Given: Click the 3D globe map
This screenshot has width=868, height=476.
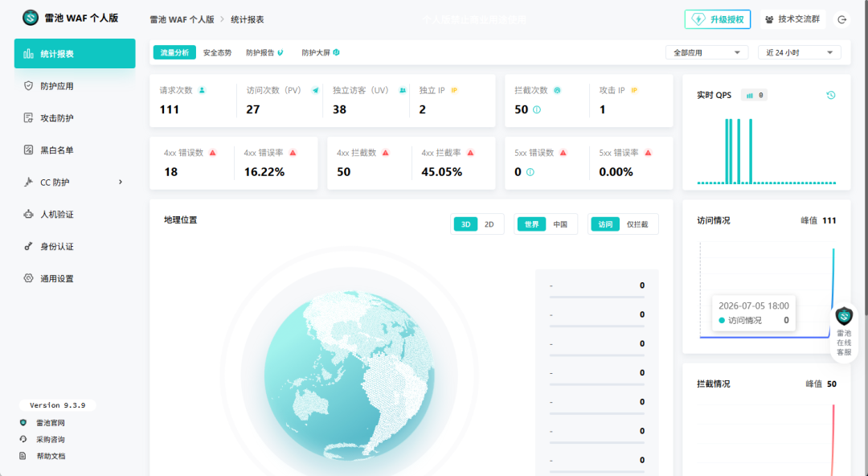Looking at the screenshot, I should click(349, 375).
